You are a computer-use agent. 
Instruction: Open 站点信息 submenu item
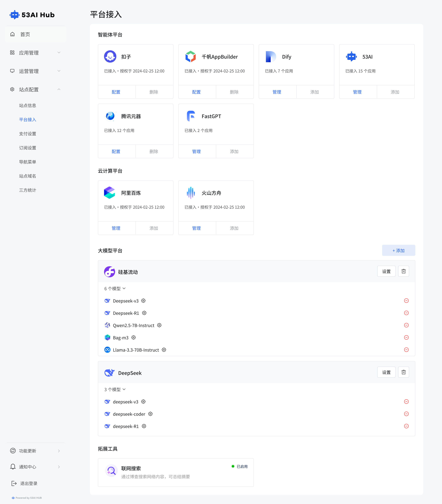pyautogui.click(x=28, y=106)
